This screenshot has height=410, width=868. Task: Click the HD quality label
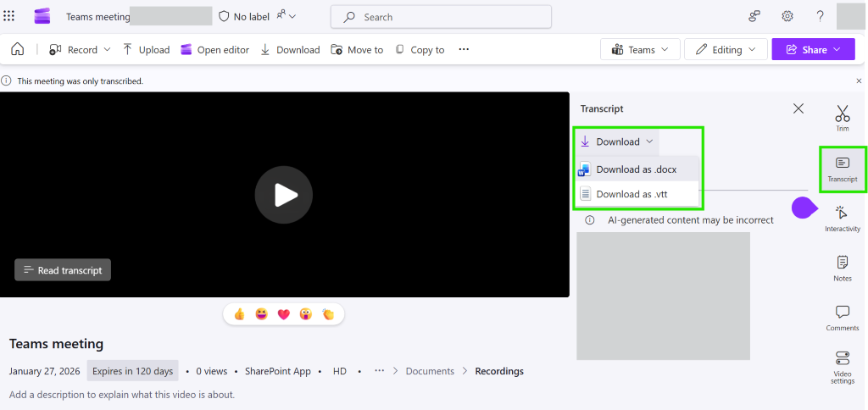pyautogui.click(x=340, y=371)
